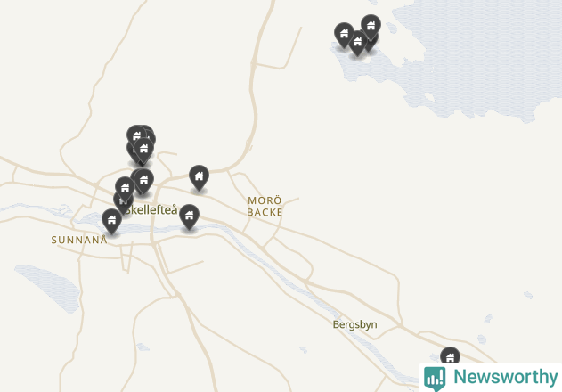Image resolution: width=562 pixels, height=392 pixels.
Task: Click the Sunnanå district label
Action: 79,240
